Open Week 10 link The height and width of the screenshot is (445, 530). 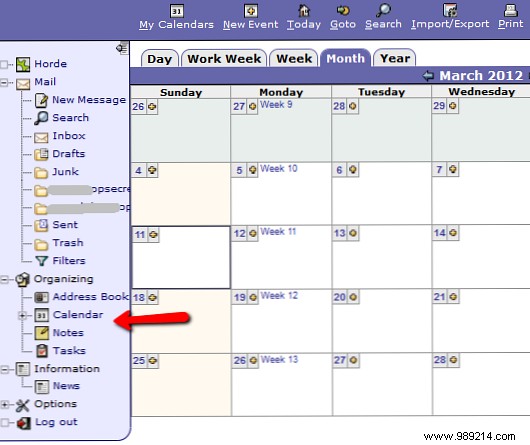[279, 168]
